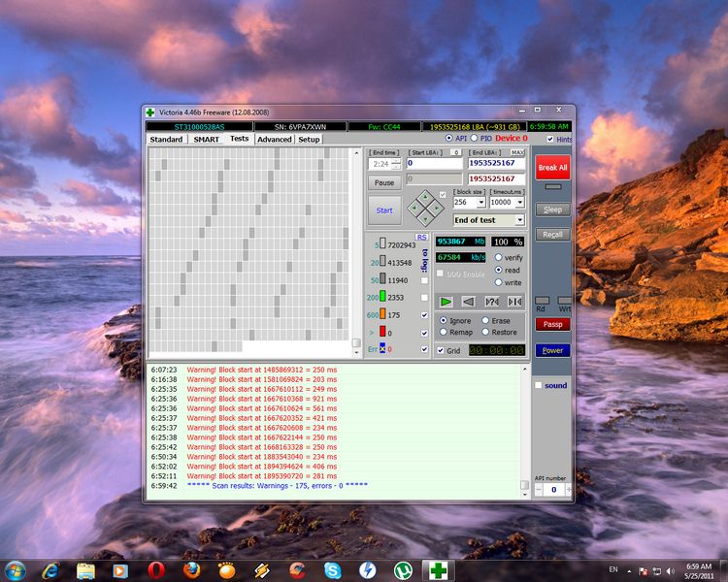The image size is (728, 582).
Task: Switch to the Setup tab
Action: pyautogui.click(x=309, y=140)
